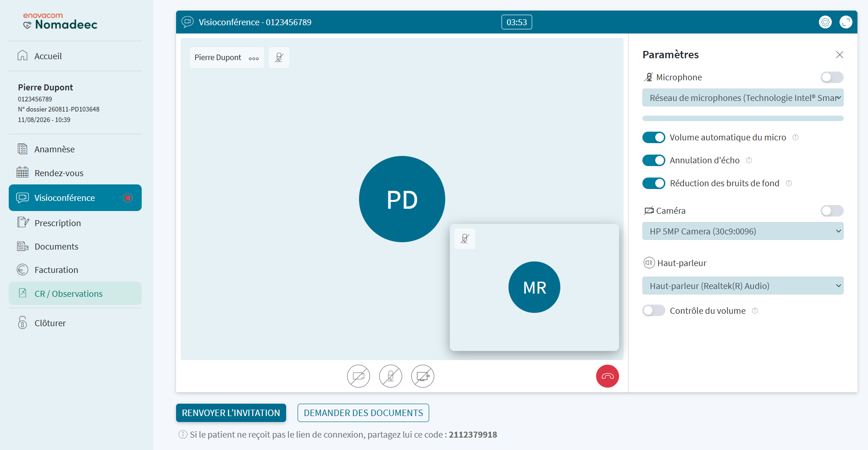Click DEMANDER DES DOCUMENTS button
Viewport: 868px width, 450px height.
click(x=363, y=413)
